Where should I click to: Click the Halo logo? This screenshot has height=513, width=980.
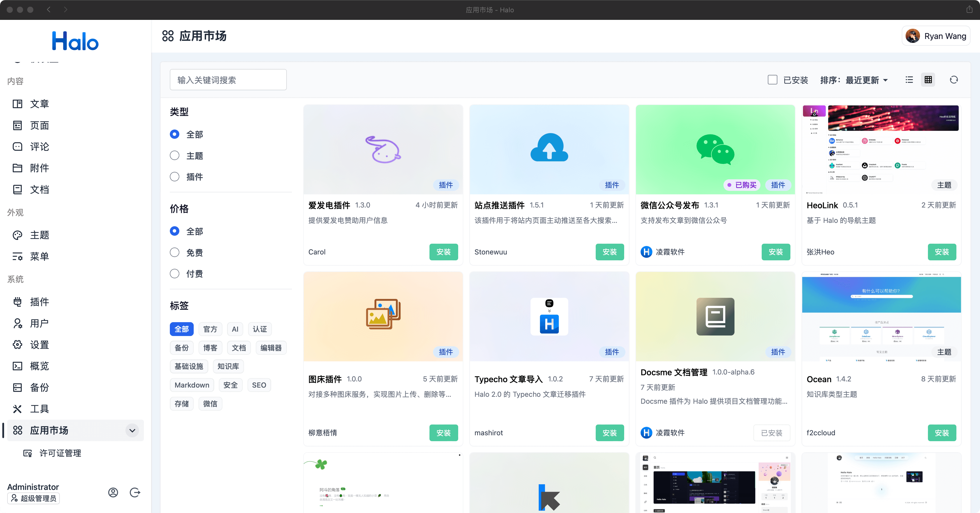pyautogui.click(x=75, y=41)
